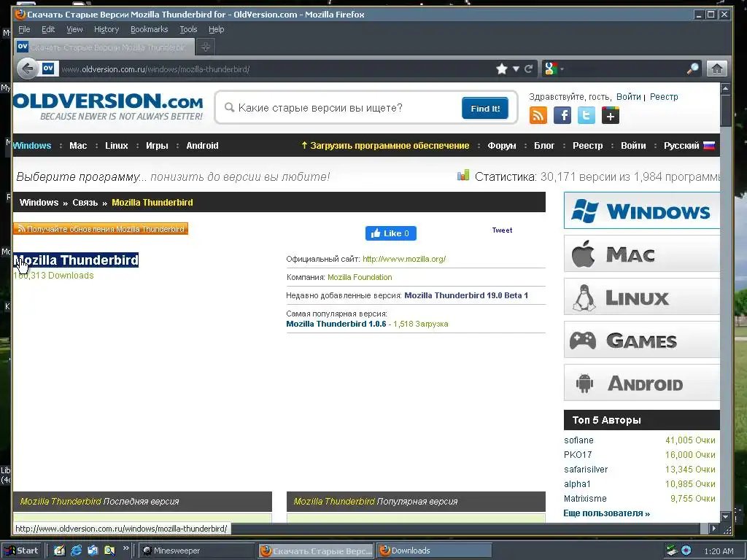
Task: Open the RSS feed icon in site header
Action: (x=538, y=115)
